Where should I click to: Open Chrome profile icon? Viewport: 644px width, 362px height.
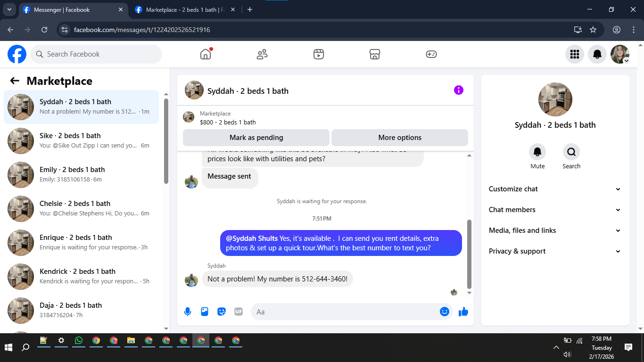617,30
